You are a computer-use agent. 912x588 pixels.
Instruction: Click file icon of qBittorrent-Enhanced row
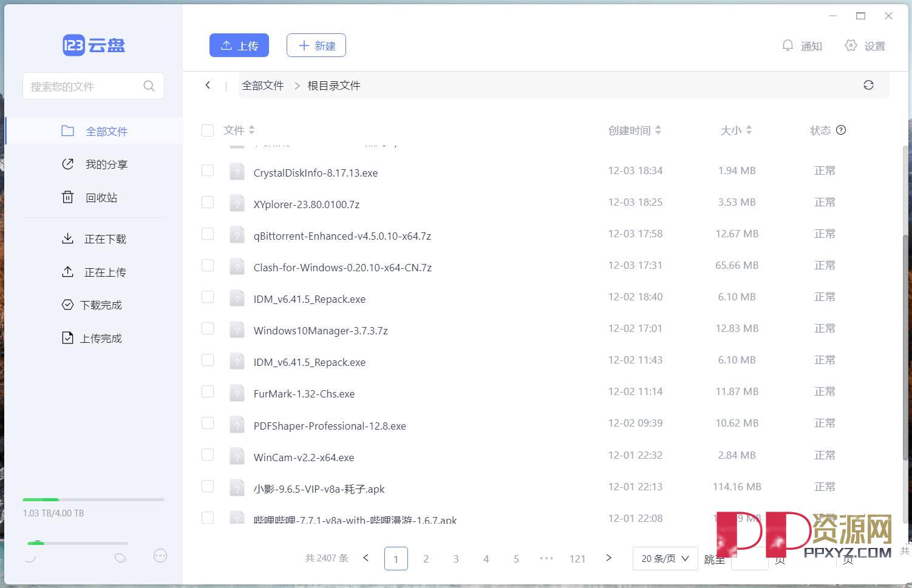click(237, 235)
